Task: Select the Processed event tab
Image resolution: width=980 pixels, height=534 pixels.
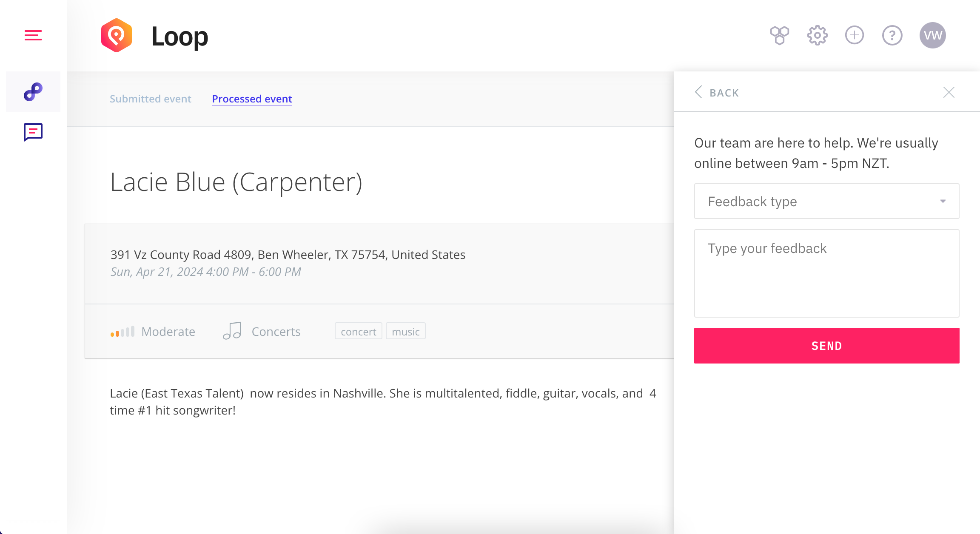Action: point(252,99)
